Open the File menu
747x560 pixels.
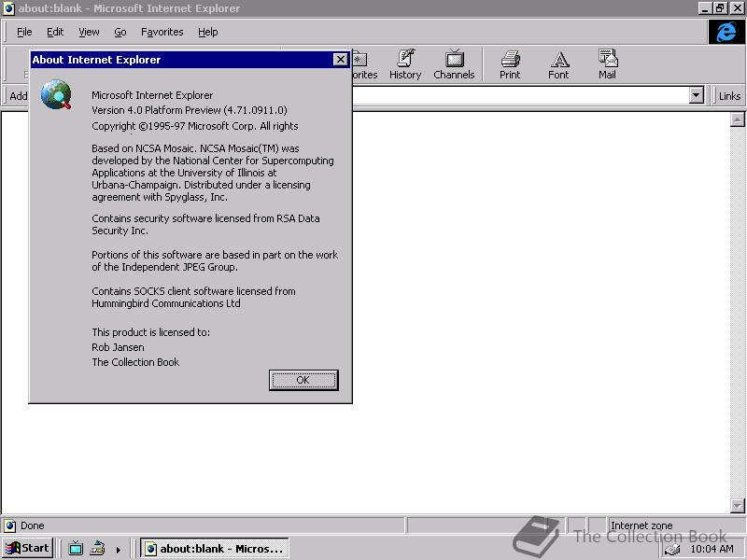click(x=24, y=32)
